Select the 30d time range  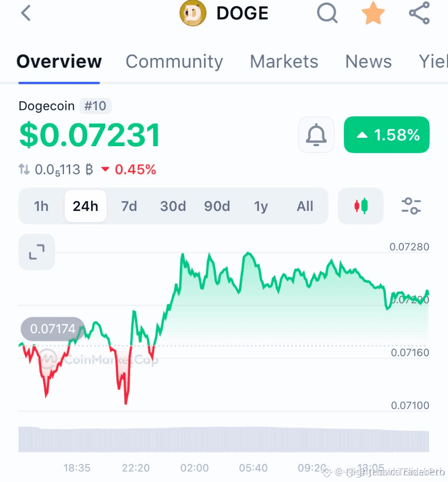tap(173, 206)
